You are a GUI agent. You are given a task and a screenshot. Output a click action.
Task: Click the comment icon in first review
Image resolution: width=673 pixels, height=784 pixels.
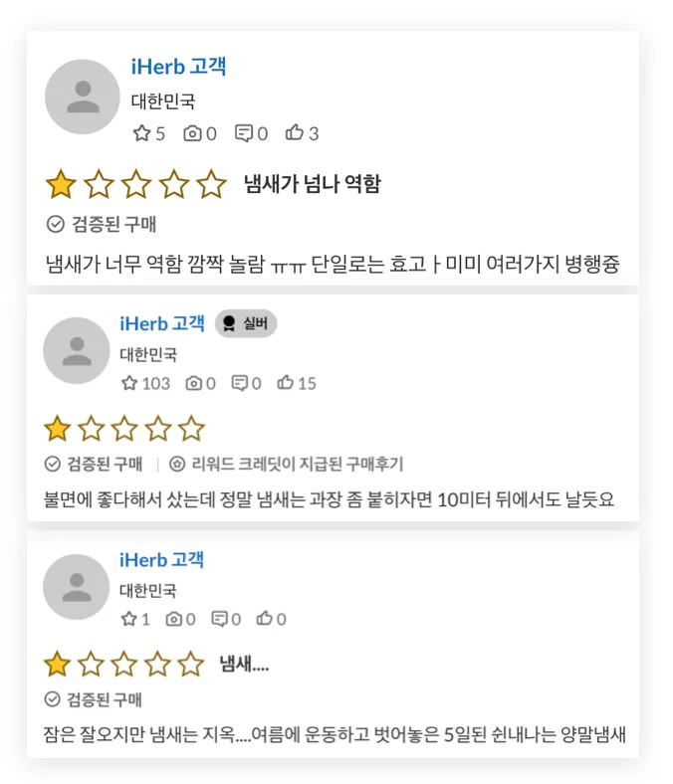(244, 133)
